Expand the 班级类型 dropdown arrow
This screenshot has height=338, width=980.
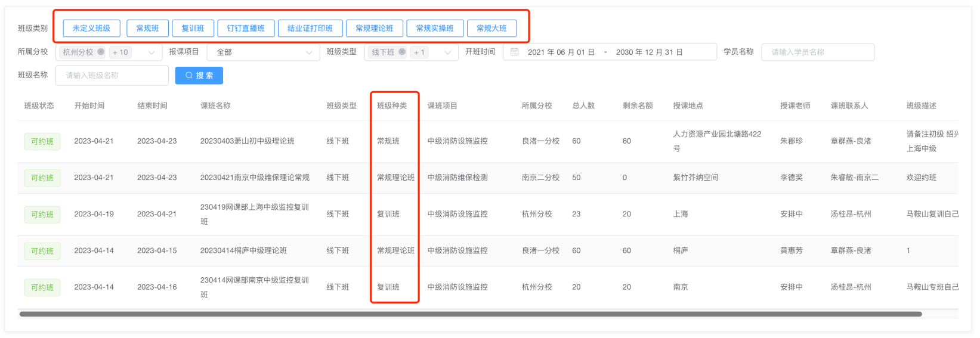point(447,52)
